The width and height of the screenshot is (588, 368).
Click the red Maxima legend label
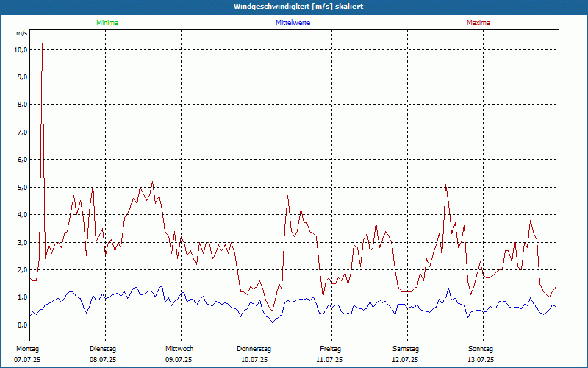(x=478, y=23)
